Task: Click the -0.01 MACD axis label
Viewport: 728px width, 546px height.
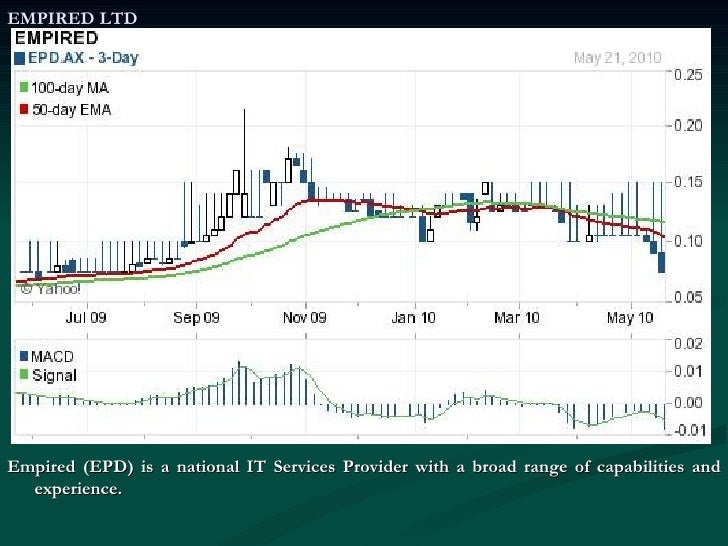Action: click(x=689, y=430)
